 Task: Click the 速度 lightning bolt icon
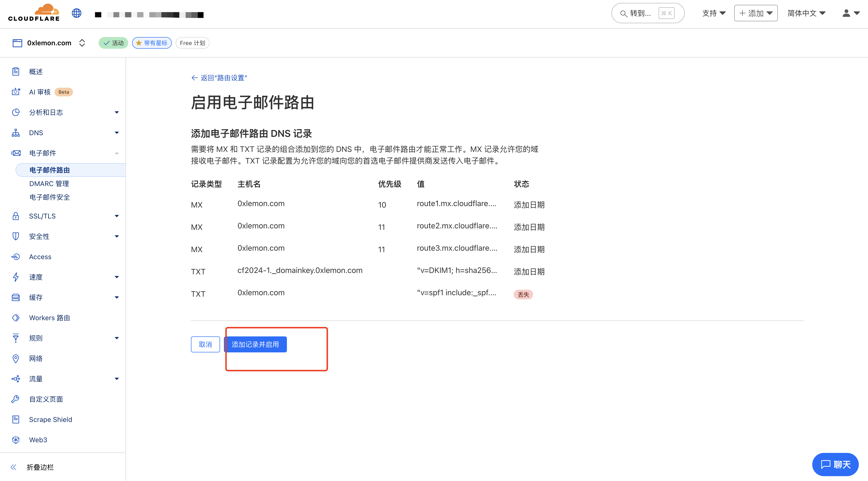[16, 277]
